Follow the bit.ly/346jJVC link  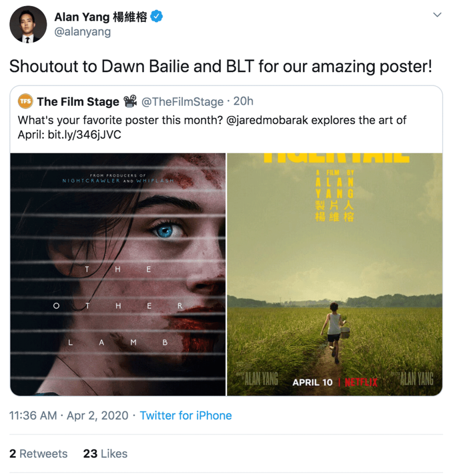point(84,134)
